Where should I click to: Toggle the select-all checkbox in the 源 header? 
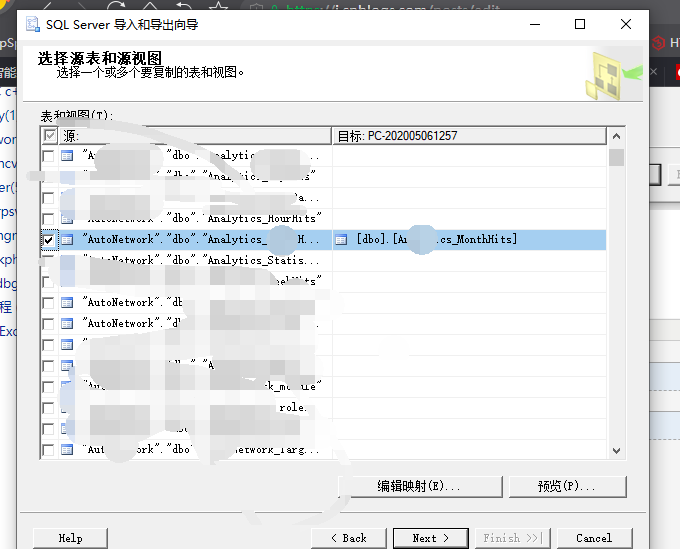point(49,136)
